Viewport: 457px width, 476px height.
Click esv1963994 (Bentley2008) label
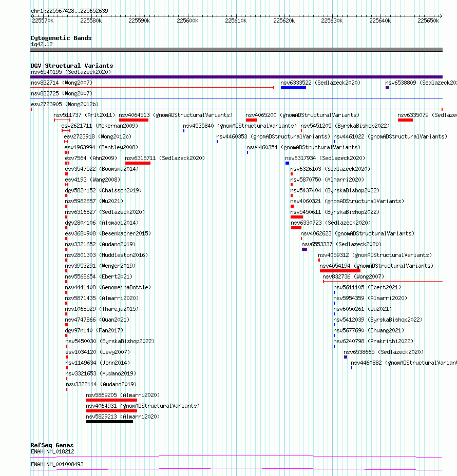tap(101, 147)
